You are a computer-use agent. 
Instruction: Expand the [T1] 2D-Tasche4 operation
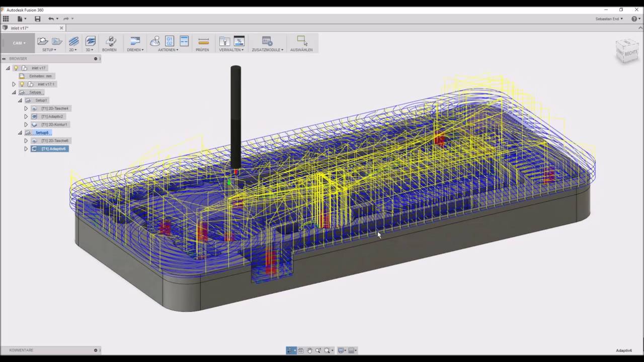26,108
